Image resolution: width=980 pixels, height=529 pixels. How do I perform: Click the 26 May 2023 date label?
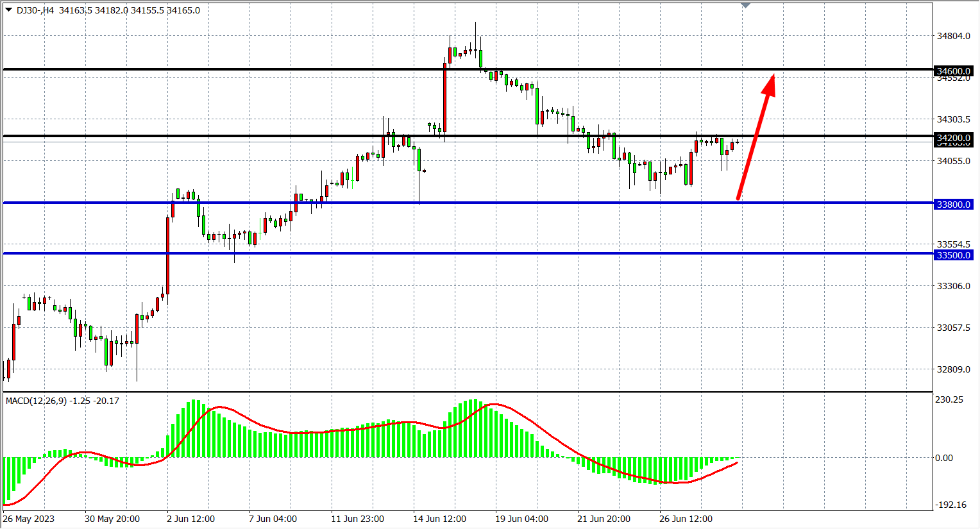(x=29, y=519)
